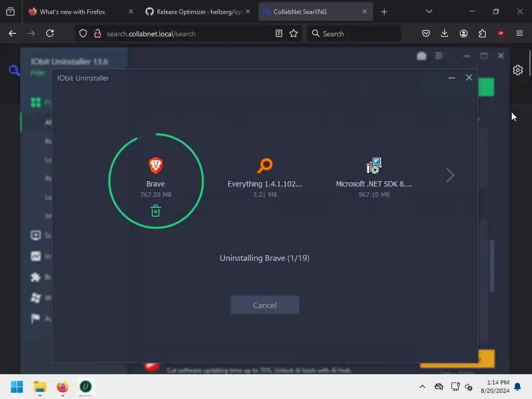
Task: Reload the current page
Action: coord(50,33)
